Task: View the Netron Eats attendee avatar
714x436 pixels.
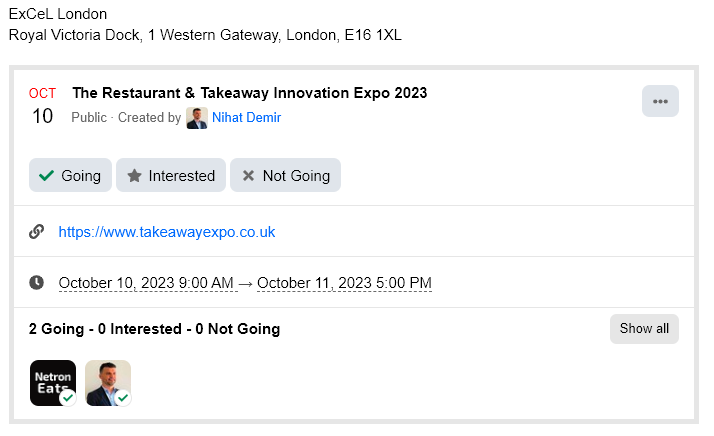Action: 53,382
